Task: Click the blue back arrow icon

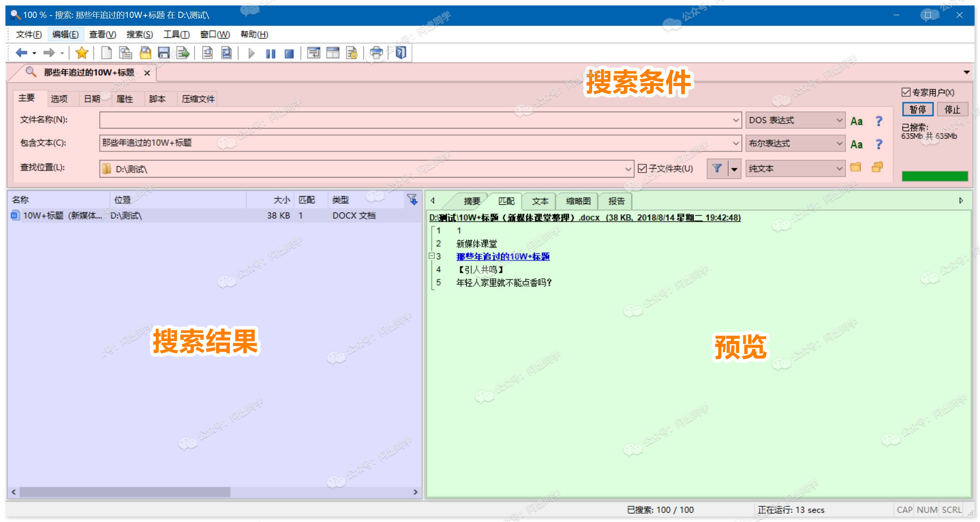Action: click(x=21, y=53)
